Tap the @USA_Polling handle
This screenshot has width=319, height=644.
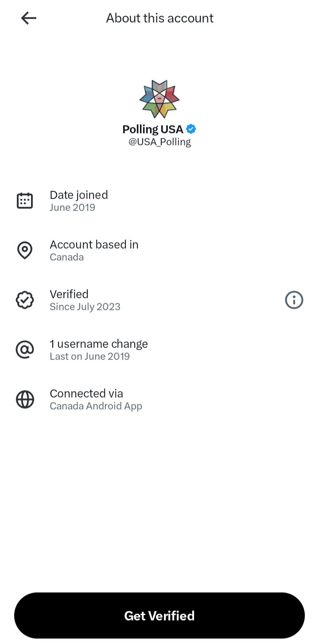pyautogui.click(x=159, y=142)
